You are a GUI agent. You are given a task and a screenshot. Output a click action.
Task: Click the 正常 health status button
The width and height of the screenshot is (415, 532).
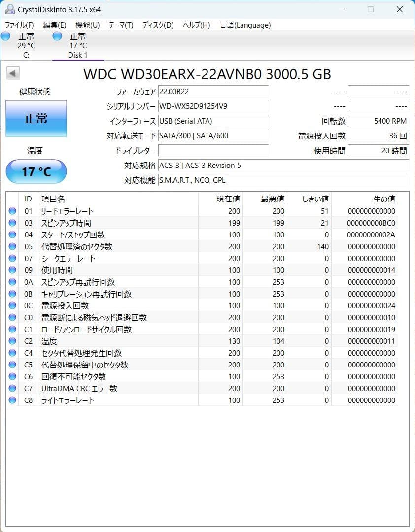36,118
